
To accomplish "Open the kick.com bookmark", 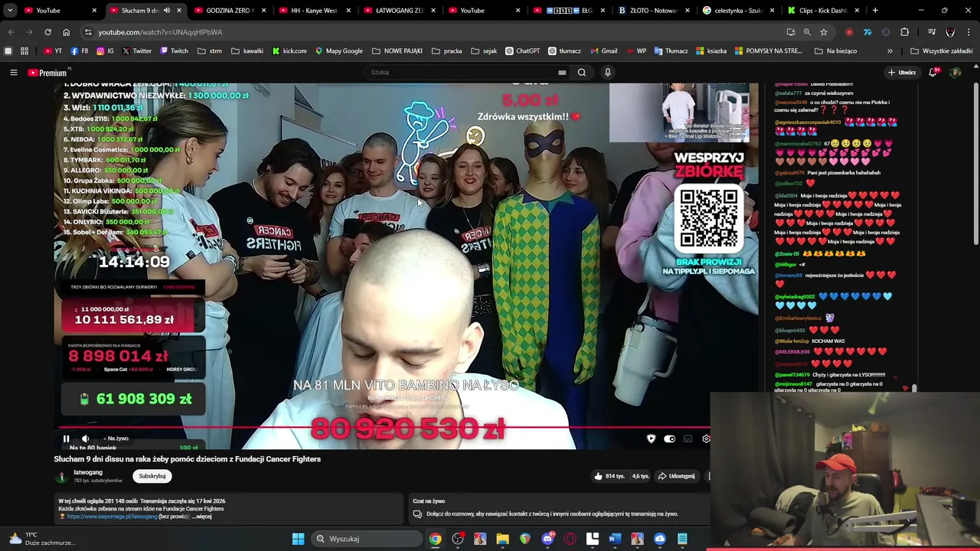I will 289,51.
